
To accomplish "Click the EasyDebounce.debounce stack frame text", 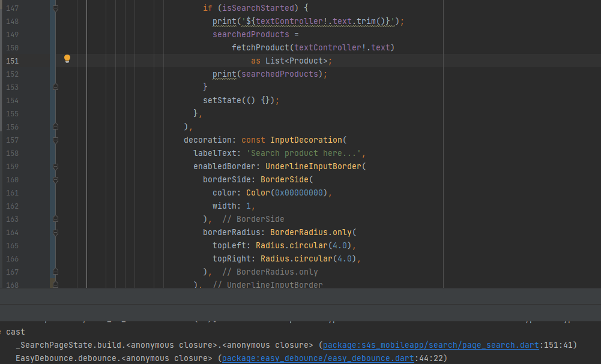I will pos(113,358).
